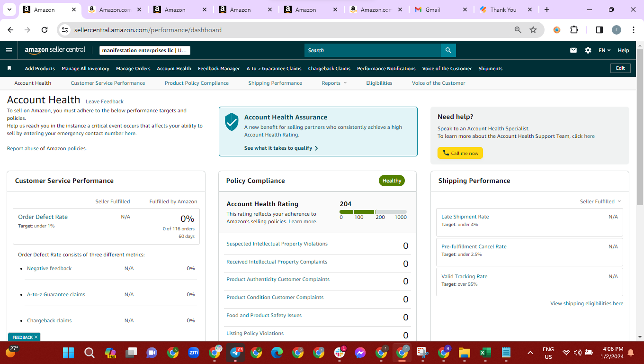Click the Edit button in the favorites bar
The width and height of the screenshot is (644, 364).
click(x=620, y=68)
